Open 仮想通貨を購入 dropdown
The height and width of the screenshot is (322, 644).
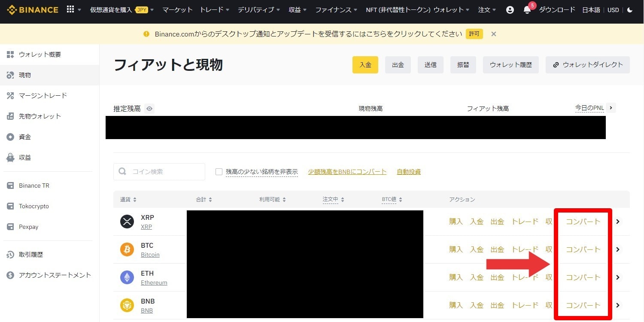point(122,9)
